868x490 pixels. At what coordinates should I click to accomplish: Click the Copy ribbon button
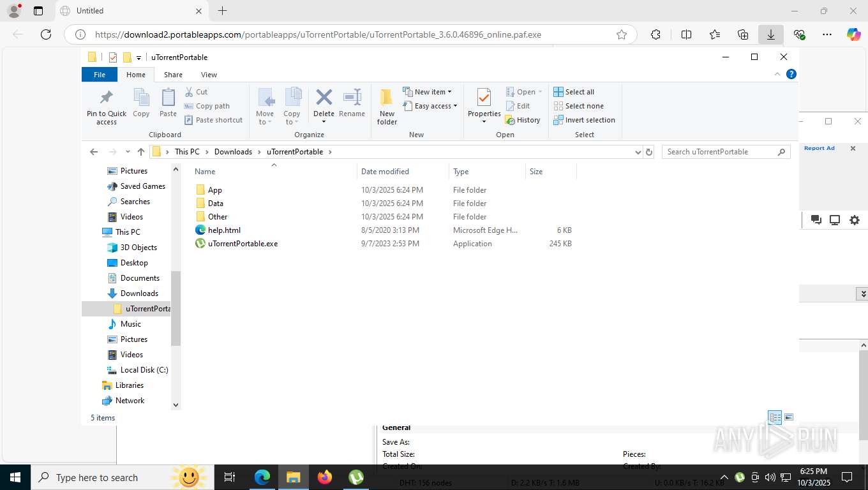tap(141, 104)
